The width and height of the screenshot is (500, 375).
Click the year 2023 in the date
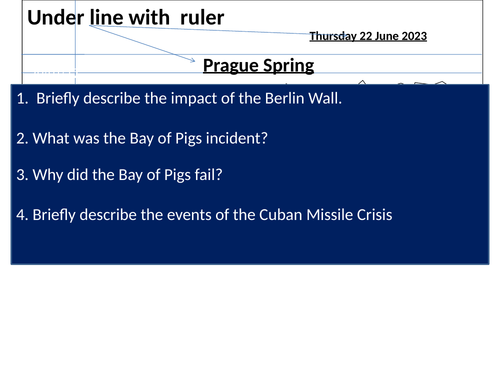(414, 36)
